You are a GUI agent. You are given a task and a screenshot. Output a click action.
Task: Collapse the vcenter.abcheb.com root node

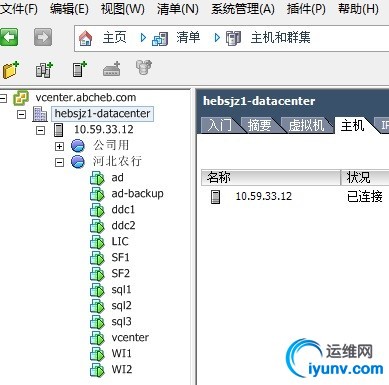(x=3, y=98)
